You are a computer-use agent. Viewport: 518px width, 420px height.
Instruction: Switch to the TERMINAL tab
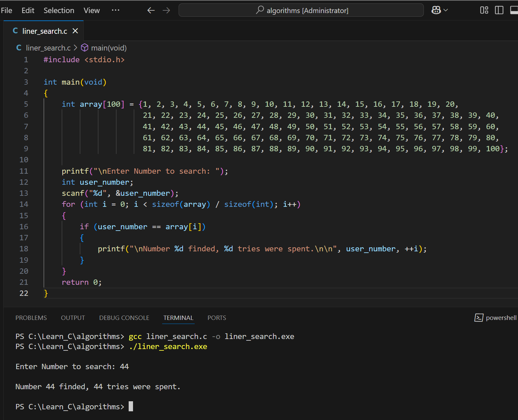178,318
